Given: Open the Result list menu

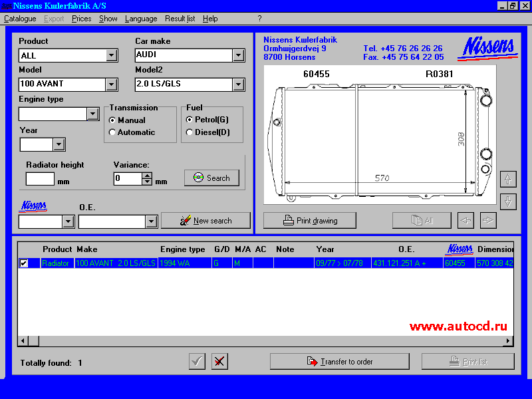Looking at the screenshot, I should tap(180, 19).
